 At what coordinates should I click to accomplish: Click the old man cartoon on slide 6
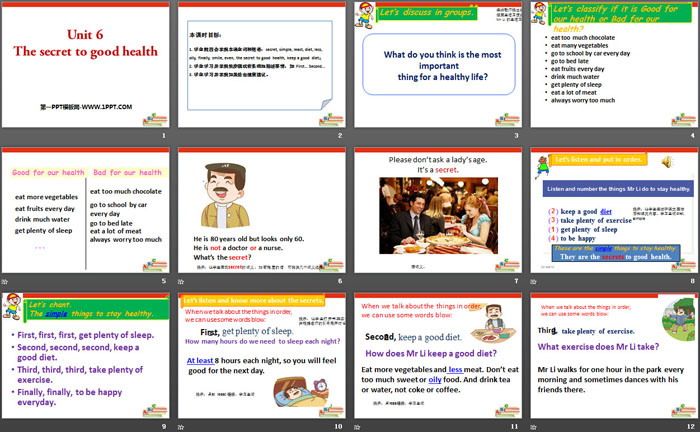click(x=226, y=193)
